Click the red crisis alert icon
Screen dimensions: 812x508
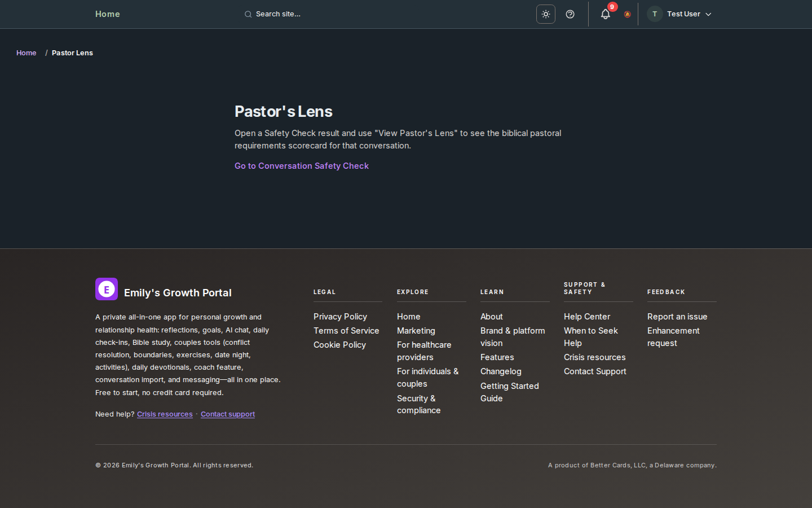click(627, 15)
